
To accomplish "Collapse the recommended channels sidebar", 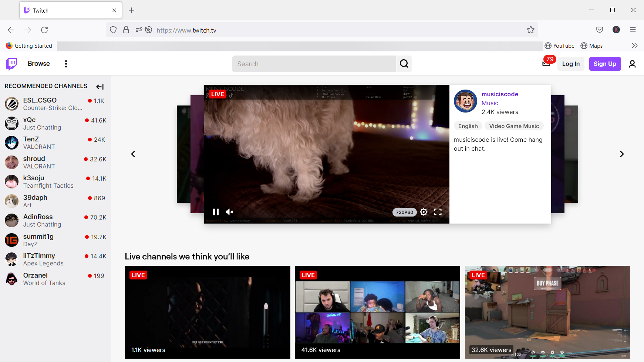I will (x=100, y=87).
